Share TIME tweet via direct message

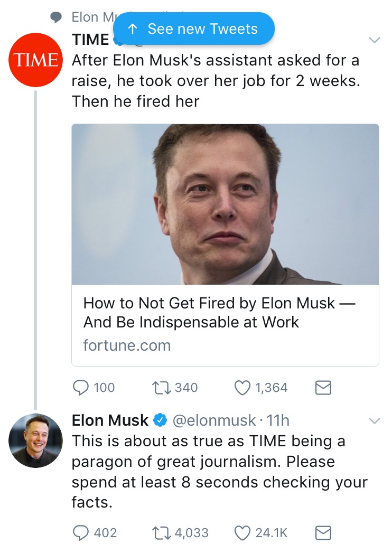pyautogui.click(x=323, y=388)
